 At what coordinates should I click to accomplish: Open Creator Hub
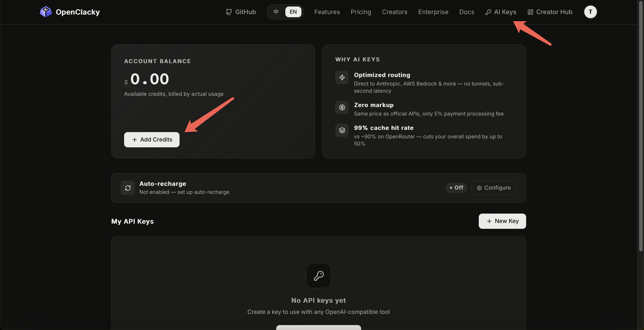pos(550,12)
